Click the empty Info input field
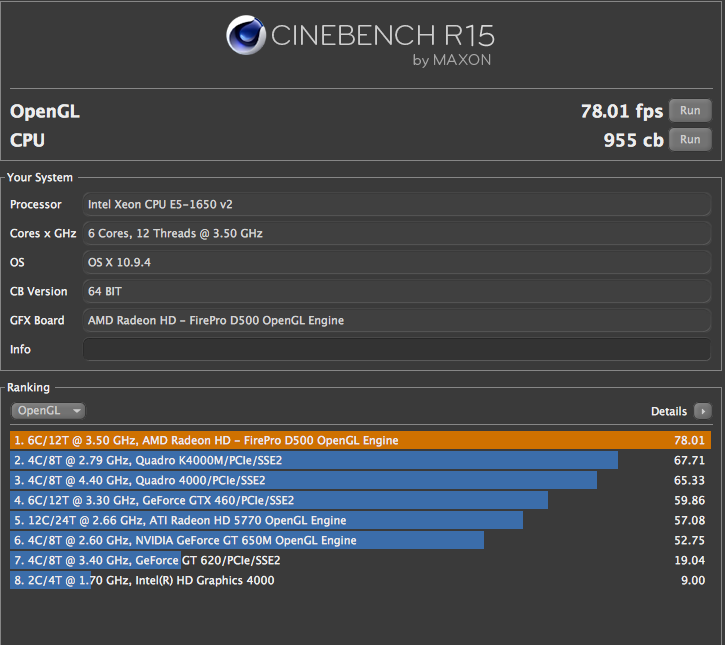Viewport: 725px width, 645px height. pyautogui.click(x=397, y=349)
